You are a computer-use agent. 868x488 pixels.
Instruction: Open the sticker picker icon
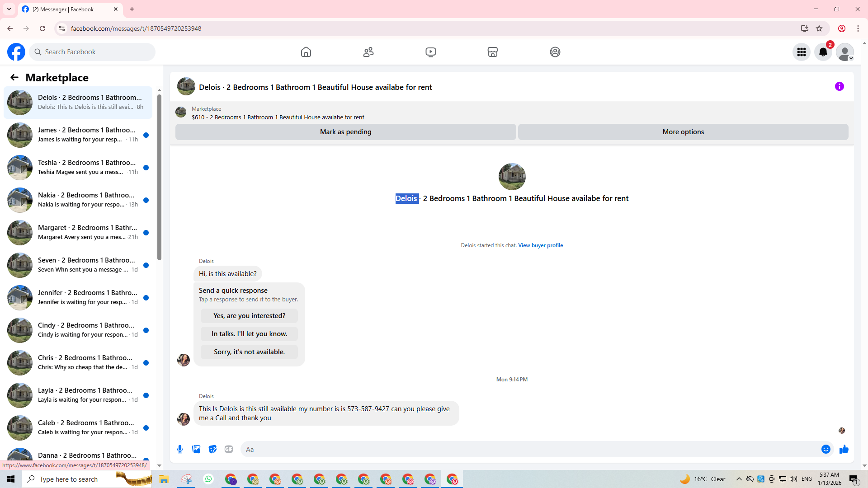pos(212,449)
